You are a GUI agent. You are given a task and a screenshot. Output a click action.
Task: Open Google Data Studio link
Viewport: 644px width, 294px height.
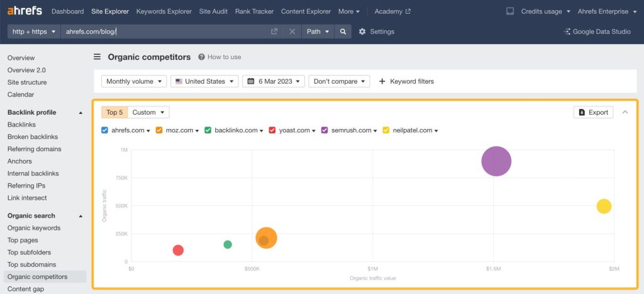pyautogui.click(x=597, y=31)
